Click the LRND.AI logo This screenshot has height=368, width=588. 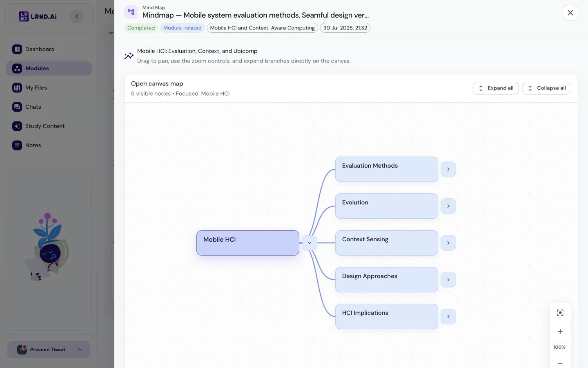38,16
